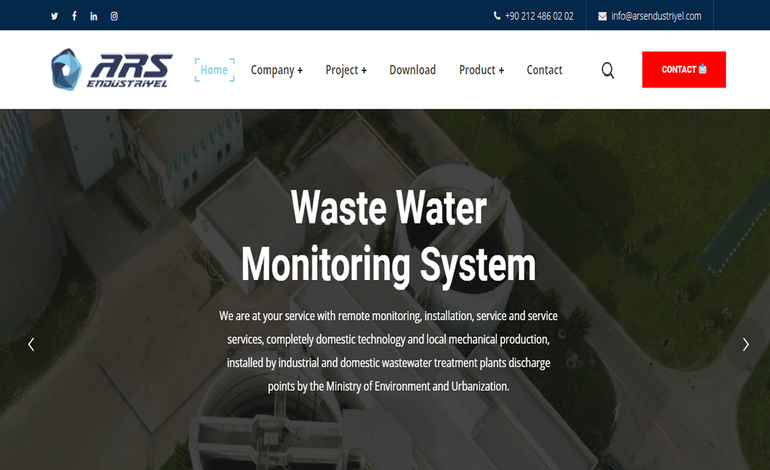Visit the LinkedIn icon link

coord(94,16)
